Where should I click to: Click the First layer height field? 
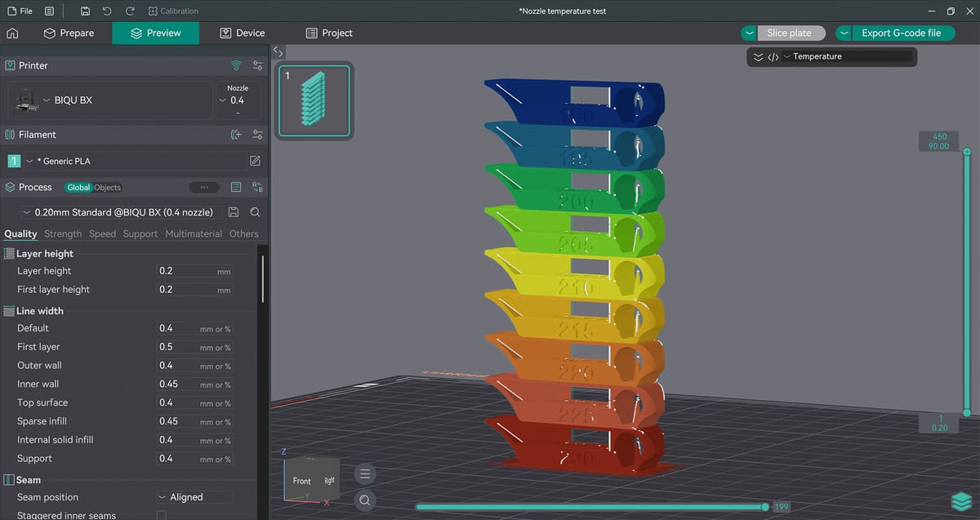[194, 290]
